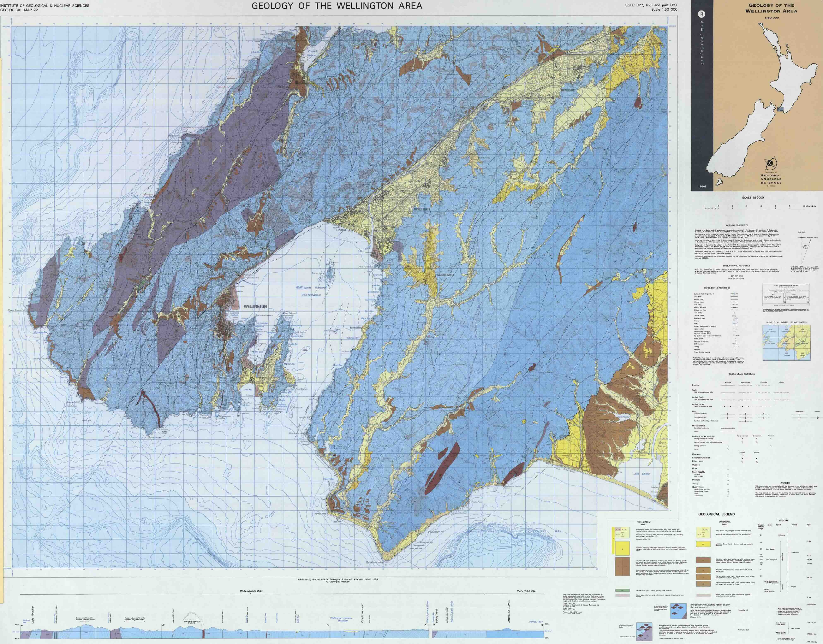This screenshot has width=823, height=644.
Task: Click the 'TIMESCALE' heading
Action: pyautogui.click(x=783, y=521)
